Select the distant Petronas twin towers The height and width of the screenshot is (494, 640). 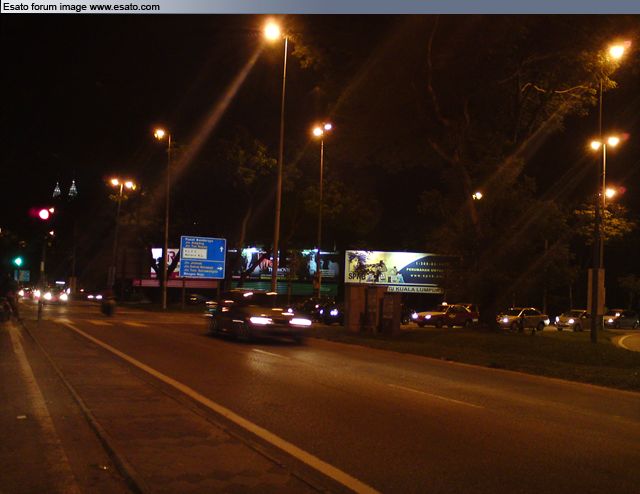65,189
